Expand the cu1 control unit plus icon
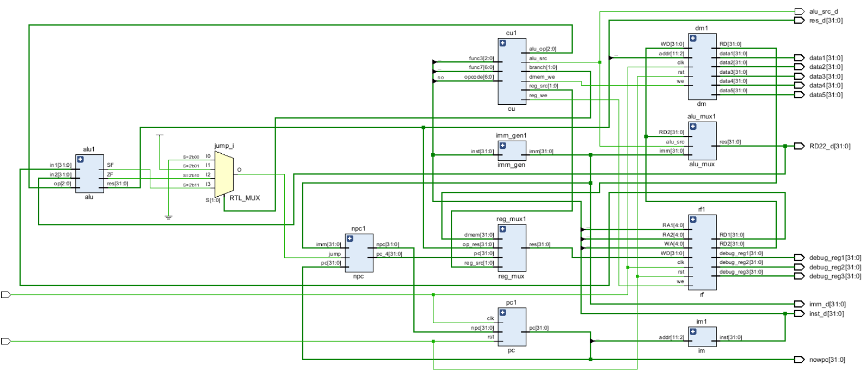 (502, 43)
